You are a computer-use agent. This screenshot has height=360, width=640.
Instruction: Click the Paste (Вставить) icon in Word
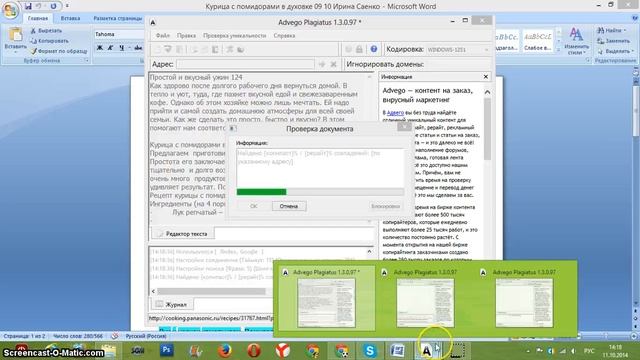coord(15,35)
